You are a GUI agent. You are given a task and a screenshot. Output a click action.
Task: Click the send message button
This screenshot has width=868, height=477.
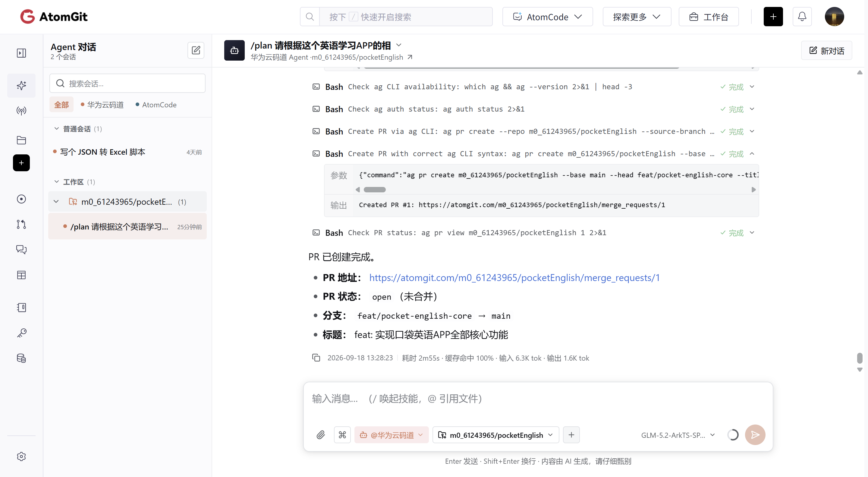pyautogui.click(x=755, y=435)
